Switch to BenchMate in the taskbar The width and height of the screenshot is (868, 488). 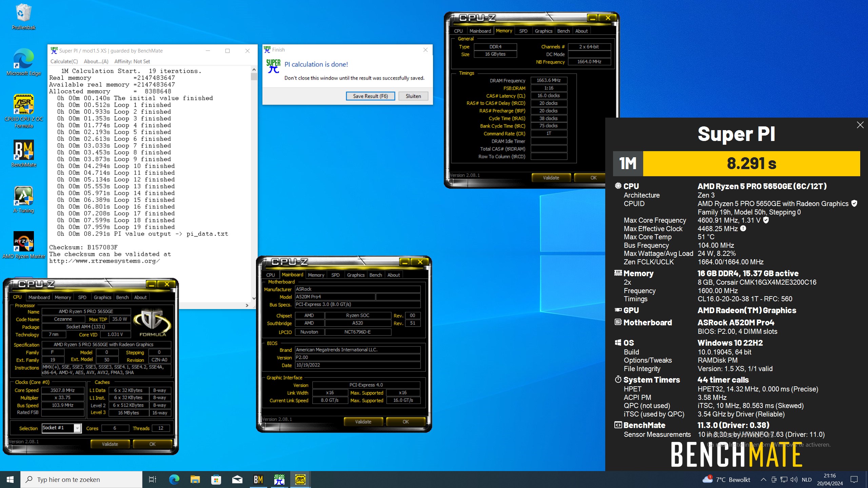[x=258, y=480]
